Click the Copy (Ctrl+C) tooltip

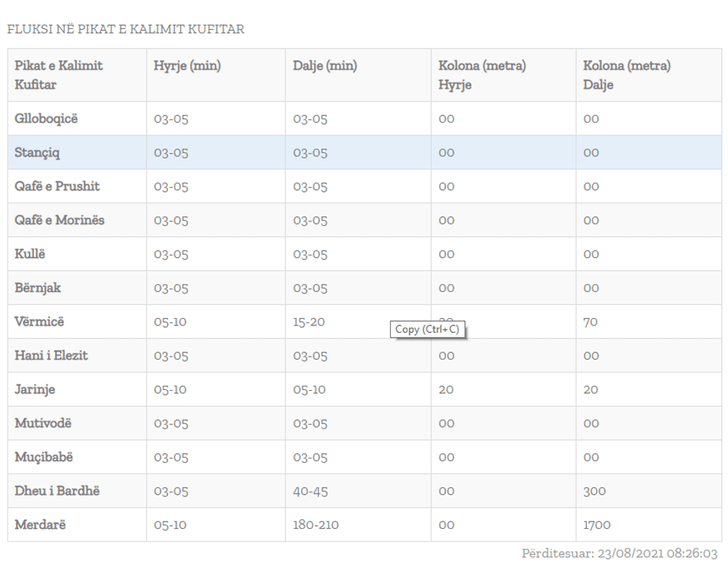[427, 329]
